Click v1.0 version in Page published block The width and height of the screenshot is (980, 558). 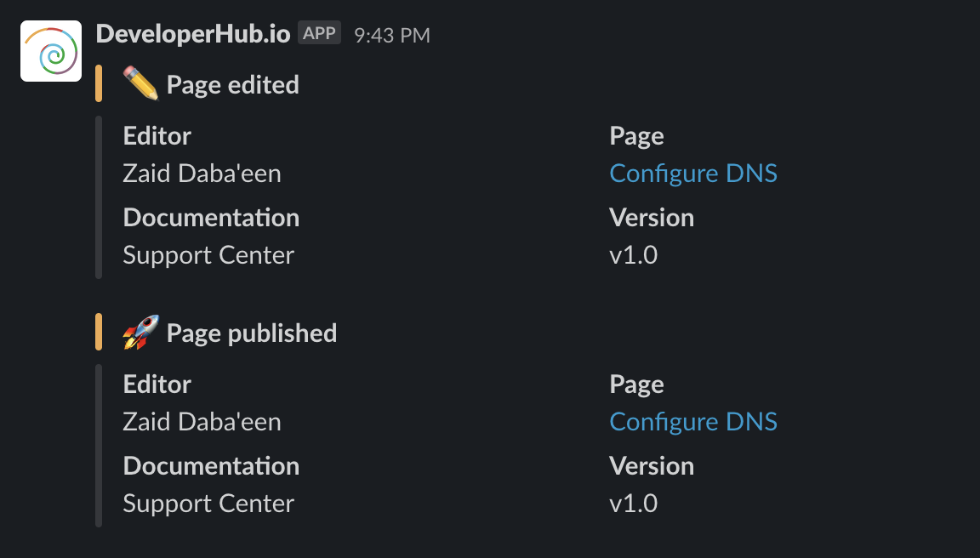(x=633, y=504)
